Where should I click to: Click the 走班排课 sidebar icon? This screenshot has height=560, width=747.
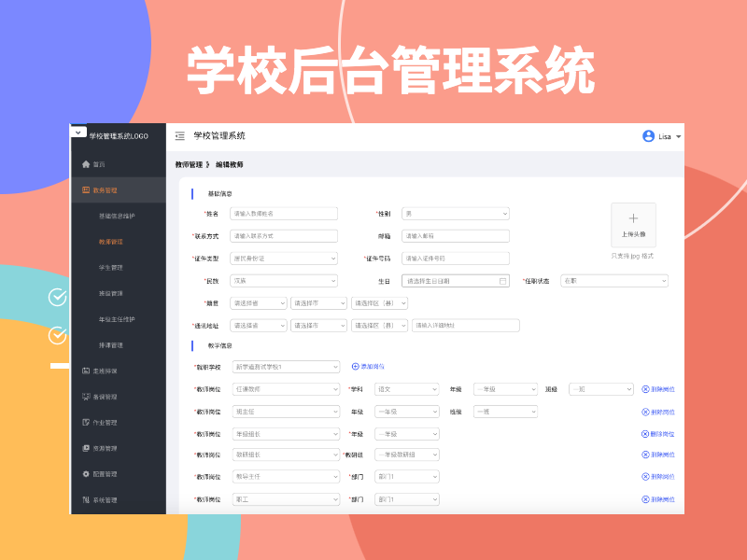[86, 371]
